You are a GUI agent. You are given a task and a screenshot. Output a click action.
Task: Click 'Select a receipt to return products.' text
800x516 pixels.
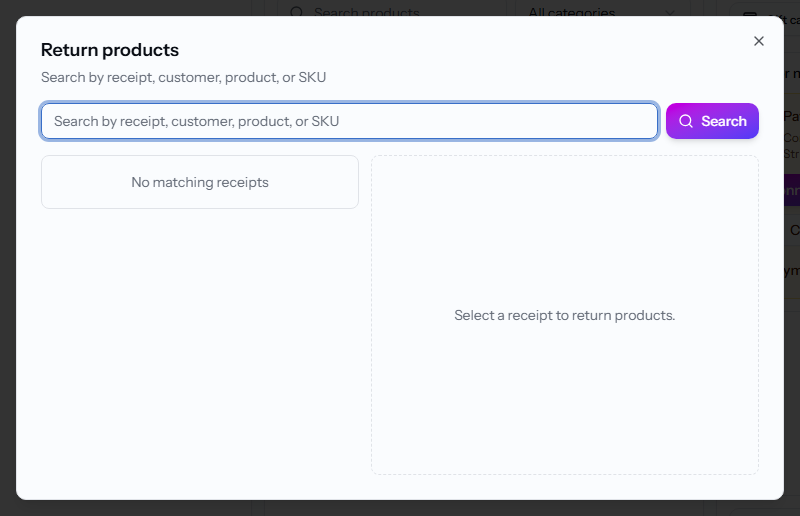pyautogui.click(x=564, y=315)
